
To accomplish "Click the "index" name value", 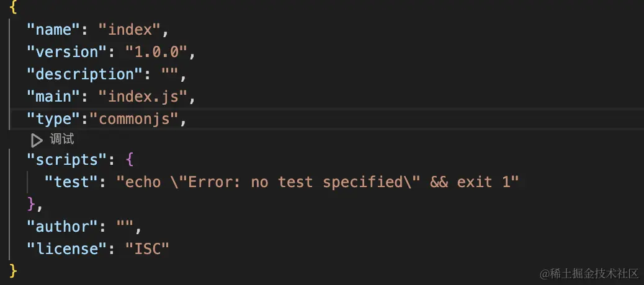I will 129,30.
